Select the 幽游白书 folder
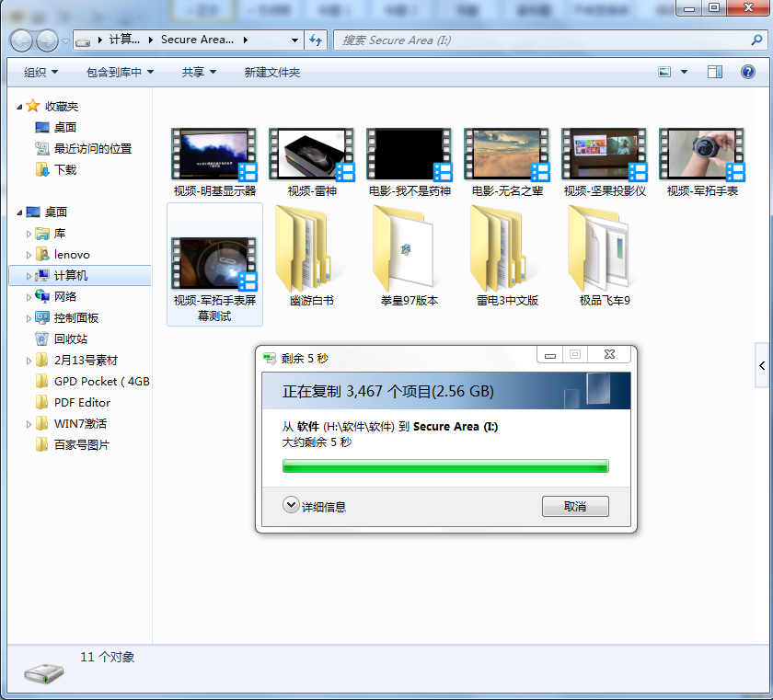The width and height of the screenshot is (773, 700). pos(312,256)
